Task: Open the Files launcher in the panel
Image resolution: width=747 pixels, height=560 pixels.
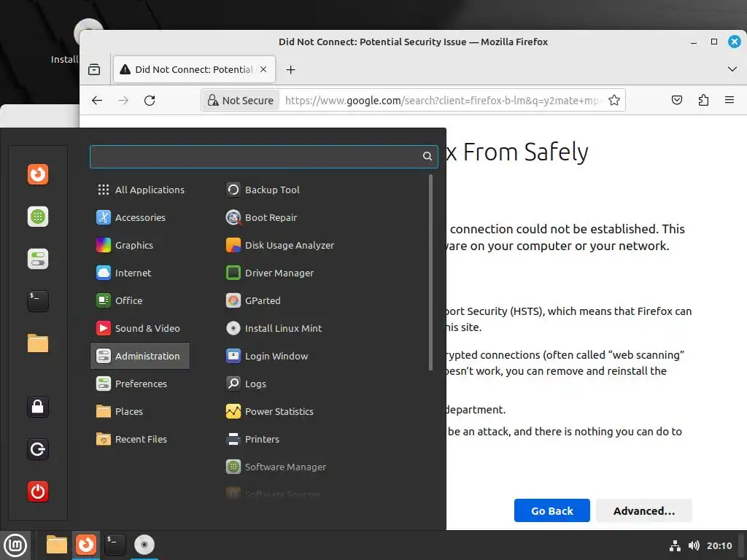Action: (57, 545)
